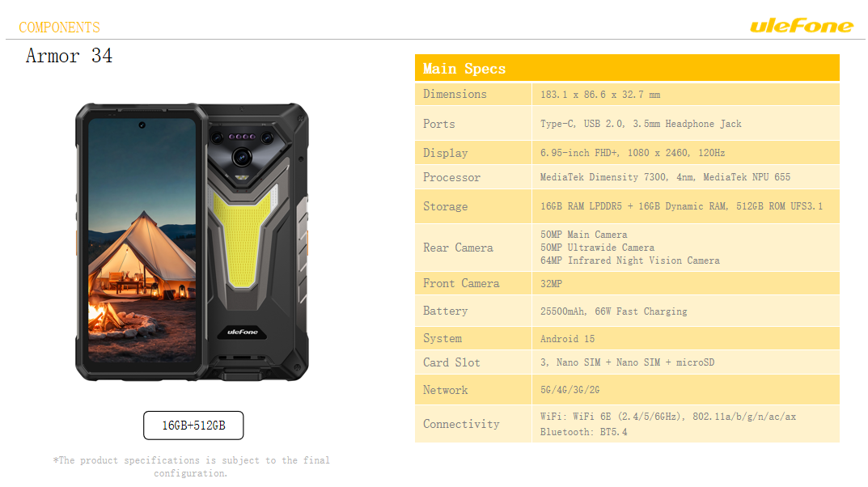The image size is (868, 487).
Task: Click the Ulefone logo in the header
Action: click(801, 25)
